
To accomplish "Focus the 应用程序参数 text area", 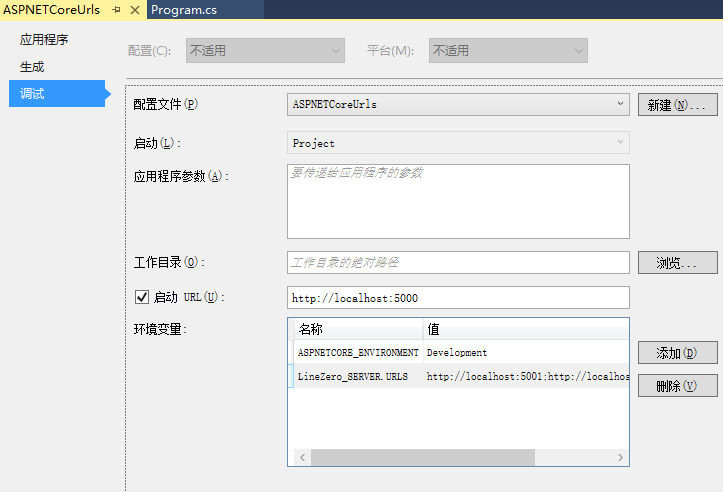I will (x=458, y=202).
